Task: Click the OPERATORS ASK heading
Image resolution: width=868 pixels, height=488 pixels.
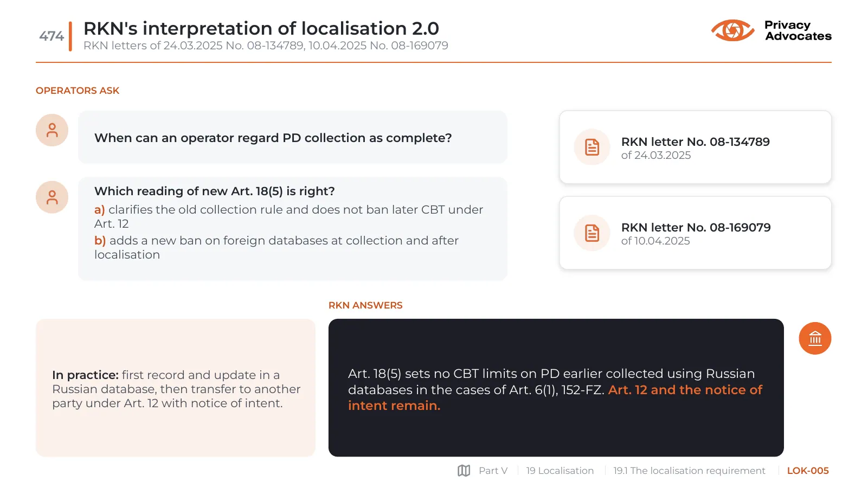Action: tap(78, 91)
